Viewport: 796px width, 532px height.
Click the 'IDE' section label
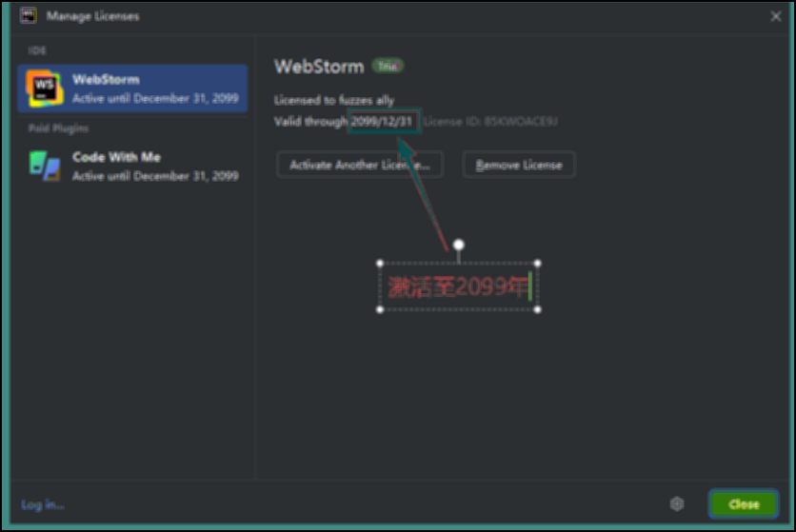pos(37,50)
